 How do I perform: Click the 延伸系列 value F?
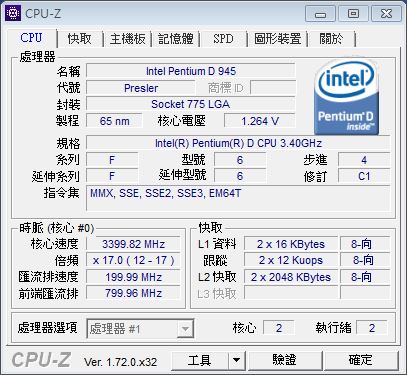pos(112,176)
